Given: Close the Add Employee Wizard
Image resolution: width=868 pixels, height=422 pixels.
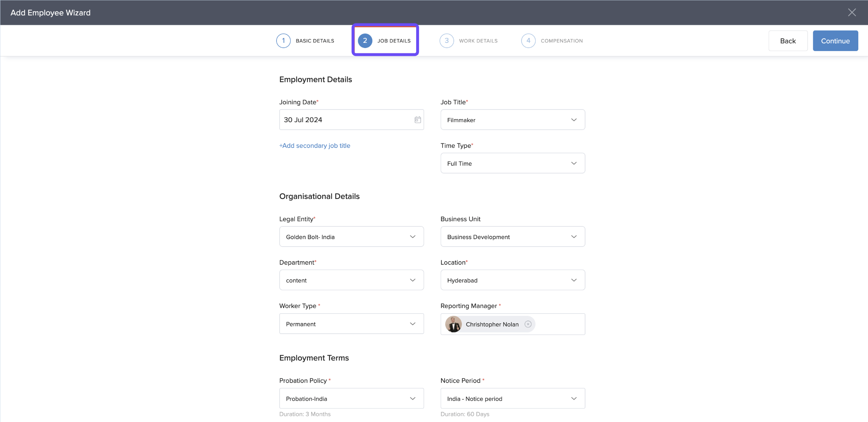Looking at the screenshot, I should click(852, 12).
